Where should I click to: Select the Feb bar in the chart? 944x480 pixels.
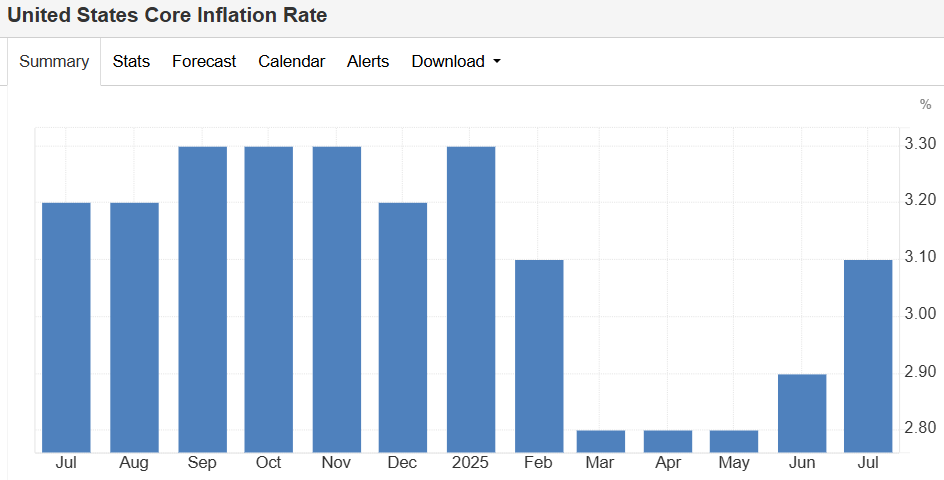pos(539,355)
